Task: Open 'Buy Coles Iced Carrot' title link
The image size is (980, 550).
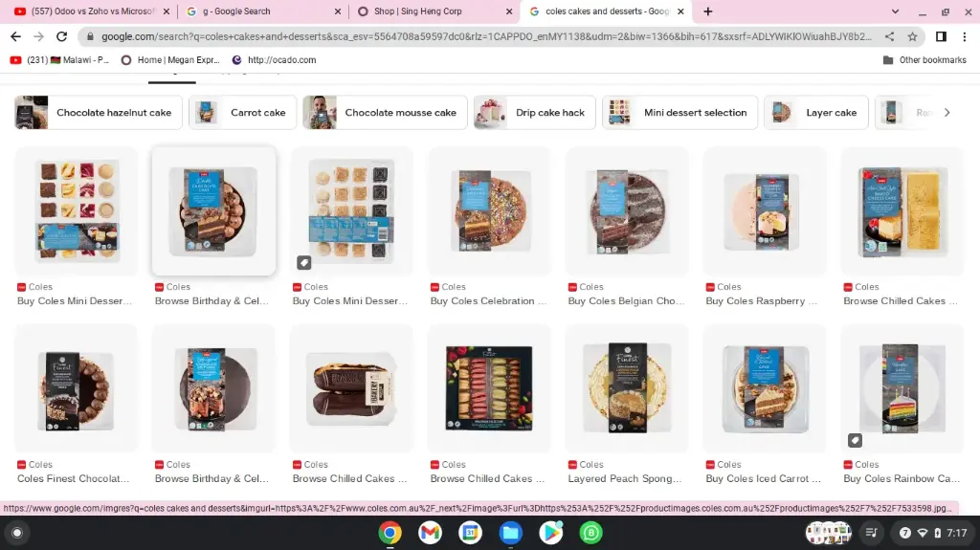Action: [x=763, y=478]
